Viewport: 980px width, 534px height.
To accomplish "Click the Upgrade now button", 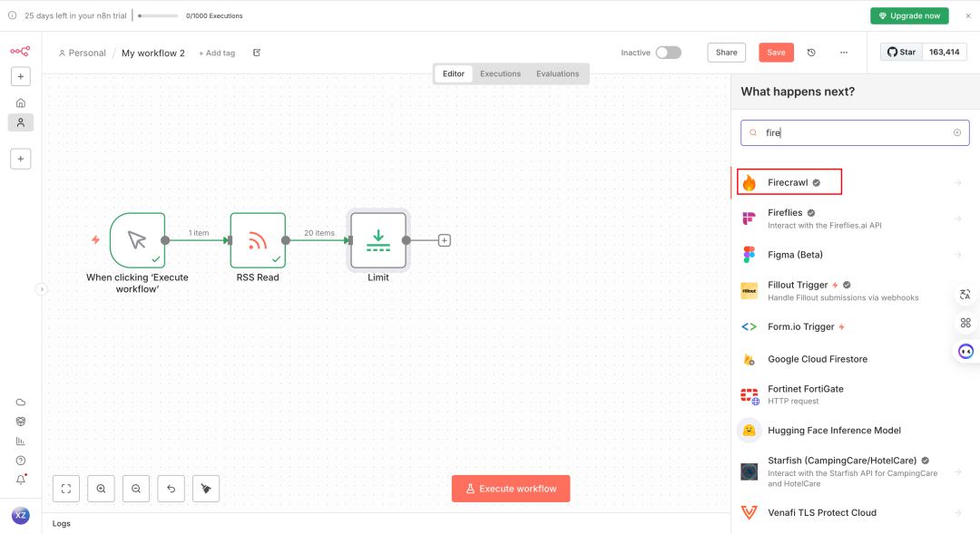I will click(909, 15).
